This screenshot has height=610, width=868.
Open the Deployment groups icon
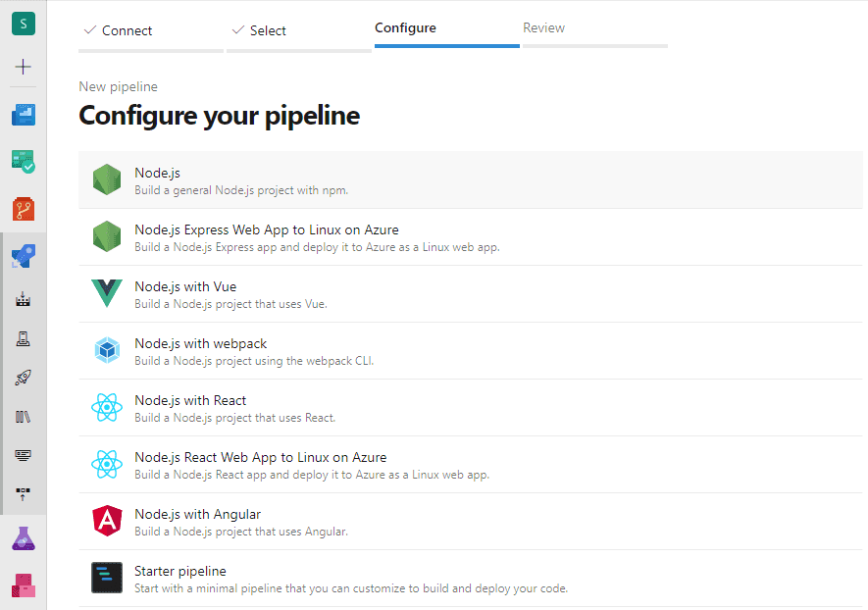[x=24, y=493]
